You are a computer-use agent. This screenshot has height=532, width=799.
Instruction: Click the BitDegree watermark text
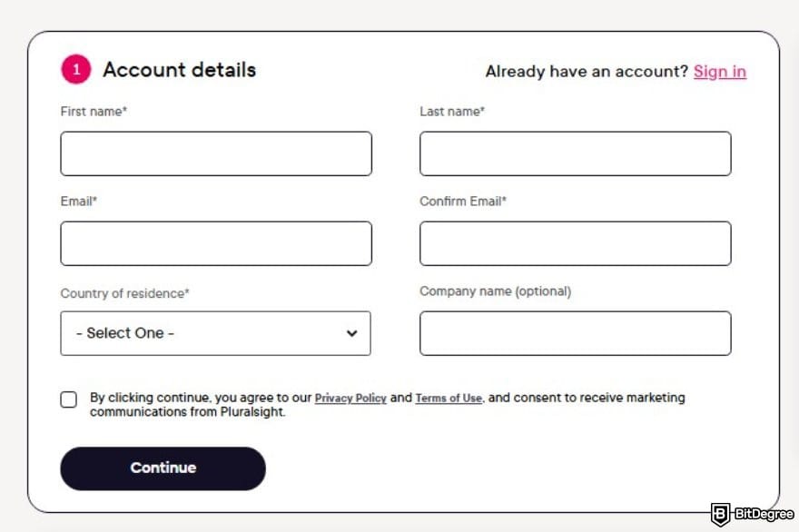pos(764,514)
